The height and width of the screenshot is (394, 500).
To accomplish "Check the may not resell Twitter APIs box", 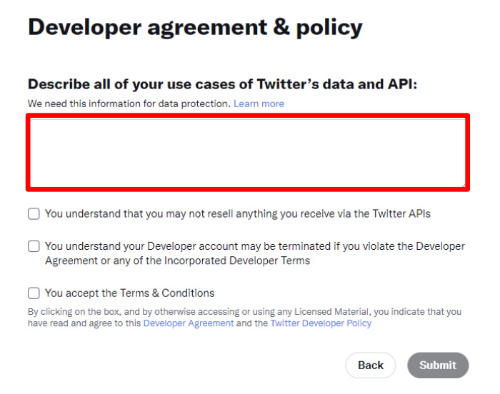I will point(34,214).
